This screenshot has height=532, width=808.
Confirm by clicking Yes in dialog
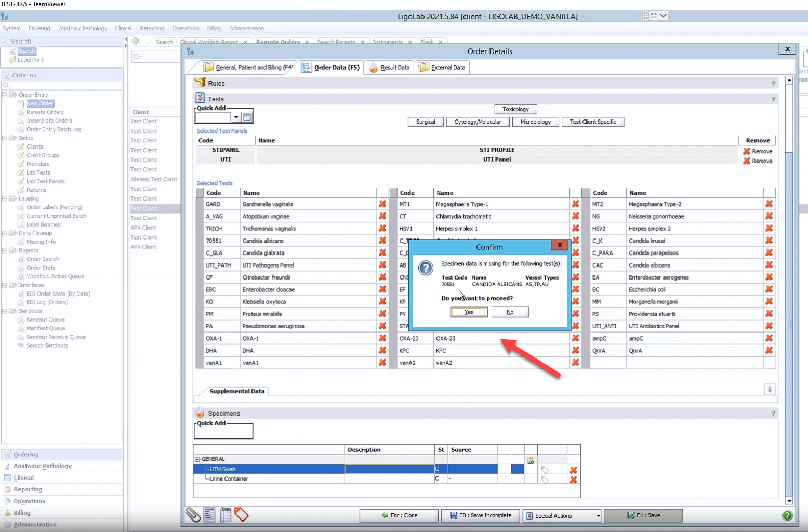tap(469, 312)
